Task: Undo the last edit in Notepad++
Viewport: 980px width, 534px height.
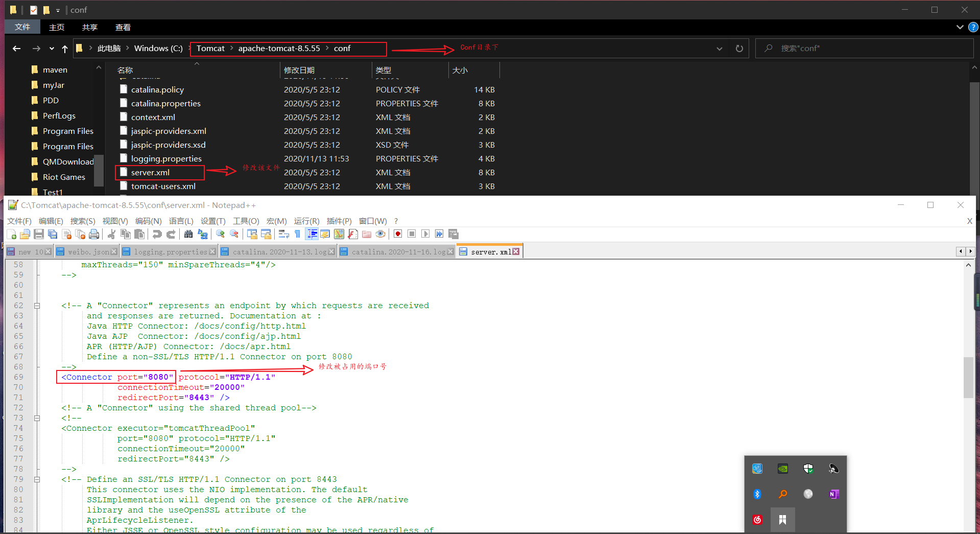Action: pyautogui.click(x=157, y=234)
